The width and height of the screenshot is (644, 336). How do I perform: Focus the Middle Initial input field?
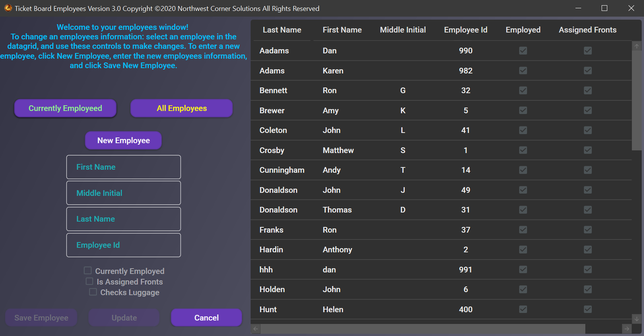click(x=124, y=193)
